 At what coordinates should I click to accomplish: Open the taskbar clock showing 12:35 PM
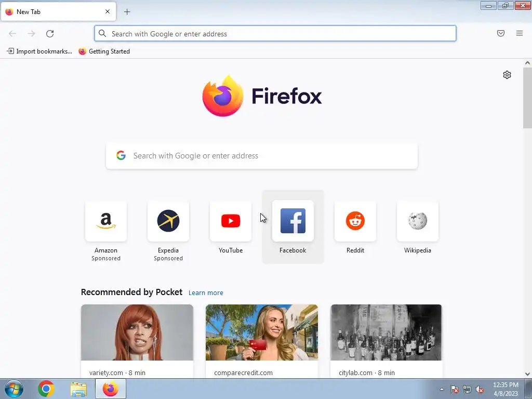click(506, 389)
